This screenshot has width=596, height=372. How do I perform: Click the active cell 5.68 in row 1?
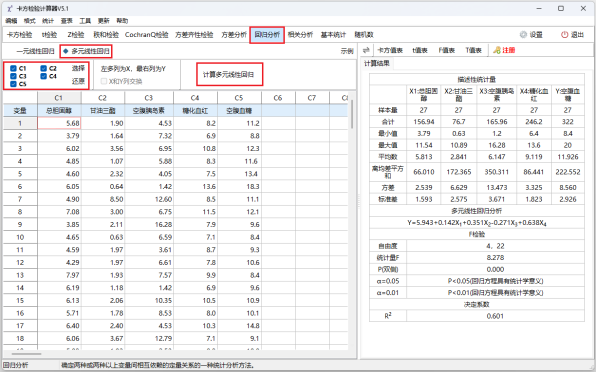(59, 123)
